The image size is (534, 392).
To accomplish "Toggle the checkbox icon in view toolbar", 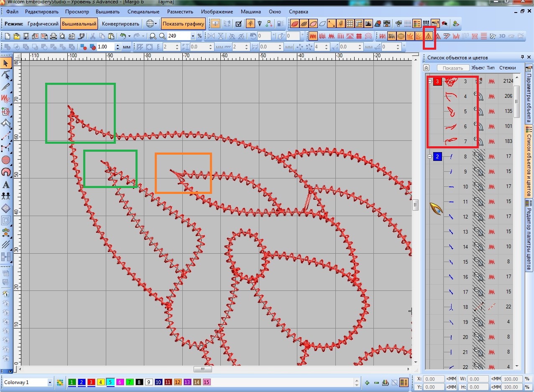I will (239, 24).
